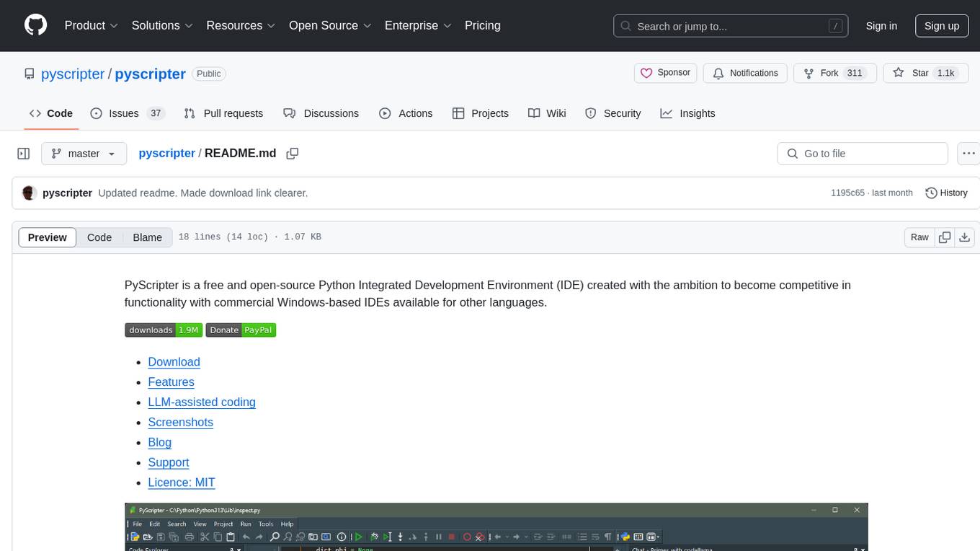Open the PyScripter screenshot image
The image size is (980, 551).
tap(496, 527)
